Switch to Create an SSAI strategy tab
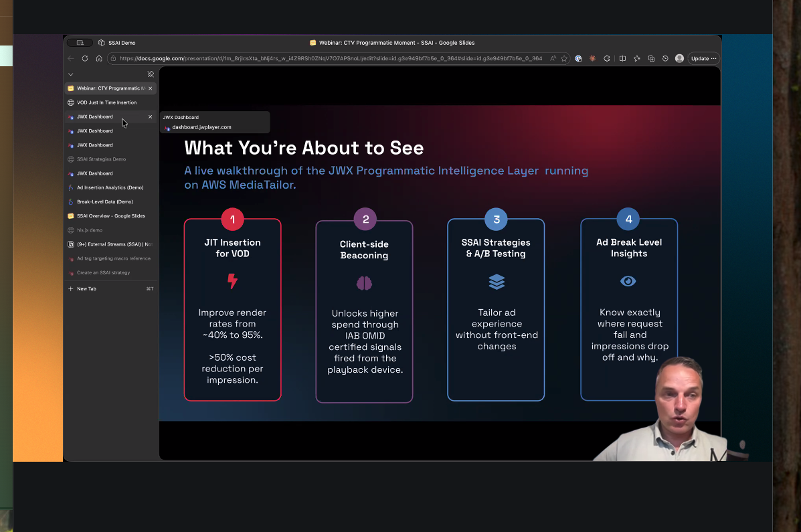801x532 pixels. point(110,272)
